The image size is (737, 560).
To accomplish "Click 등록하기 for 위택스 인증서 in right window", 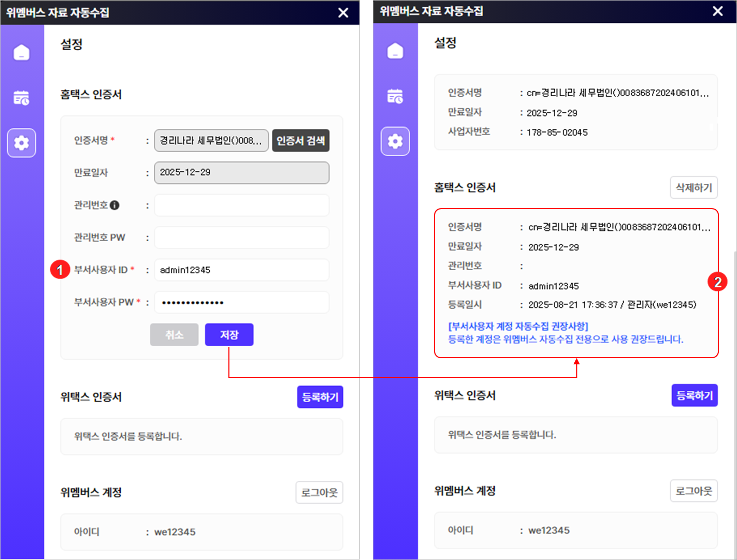I will tap(695, 395).
